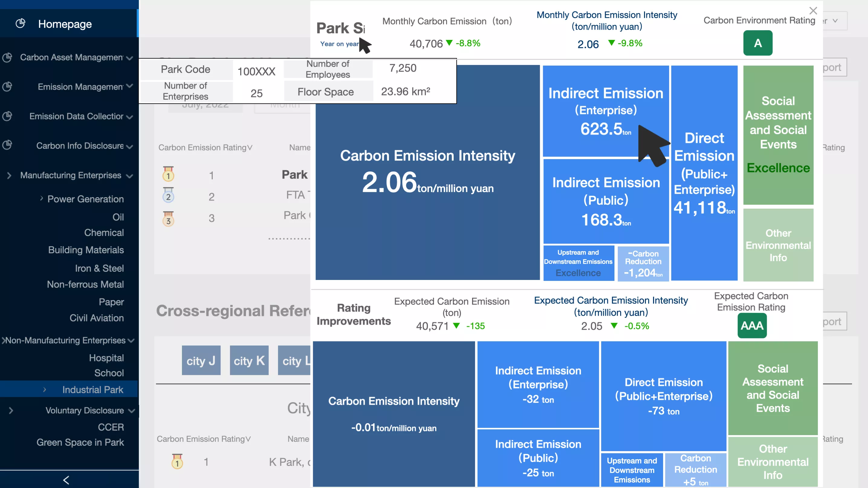Select the city J tab
868x488 pixels.
coord(201,360)
